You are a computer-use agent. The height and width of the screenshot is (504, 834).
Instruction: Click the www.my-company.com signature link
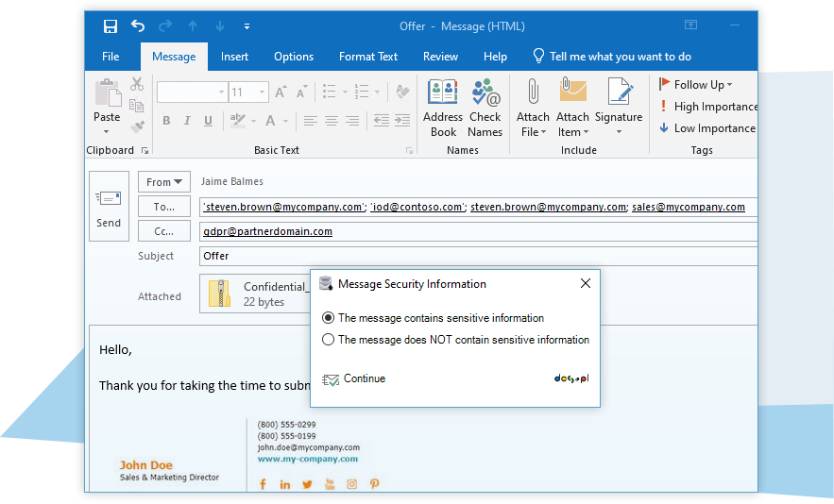click(308, 460)
